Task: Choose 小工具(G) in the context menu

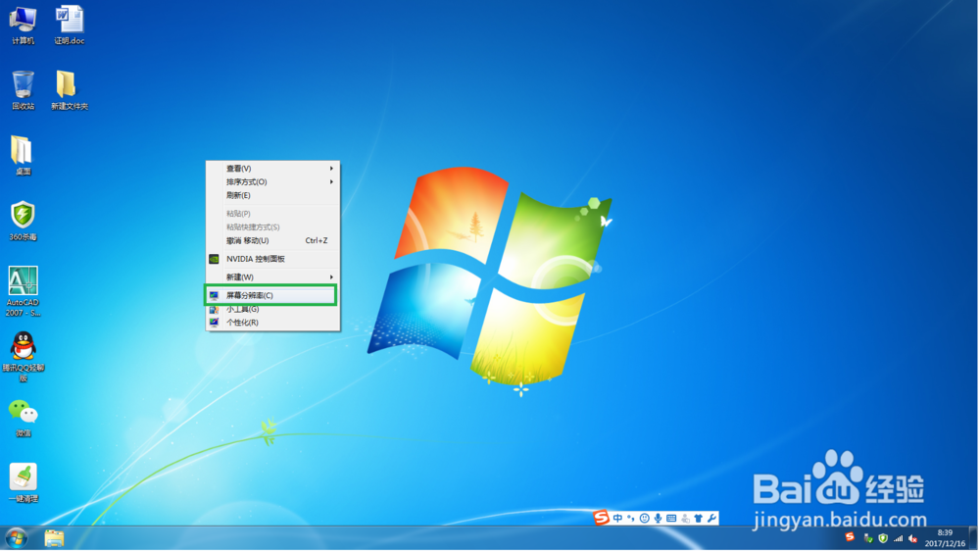Action: tap(273, 310)
